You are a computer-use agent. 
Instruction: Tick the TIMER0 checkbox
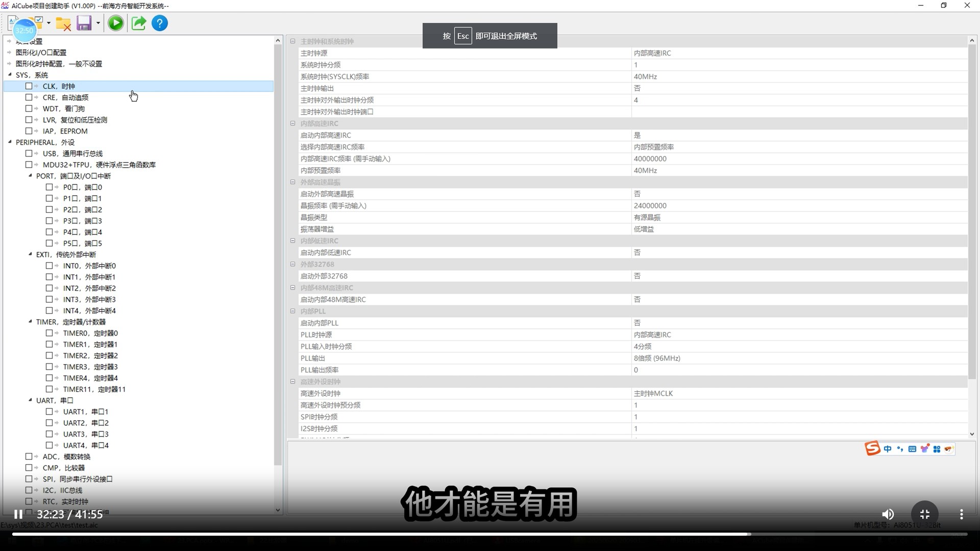50,333
